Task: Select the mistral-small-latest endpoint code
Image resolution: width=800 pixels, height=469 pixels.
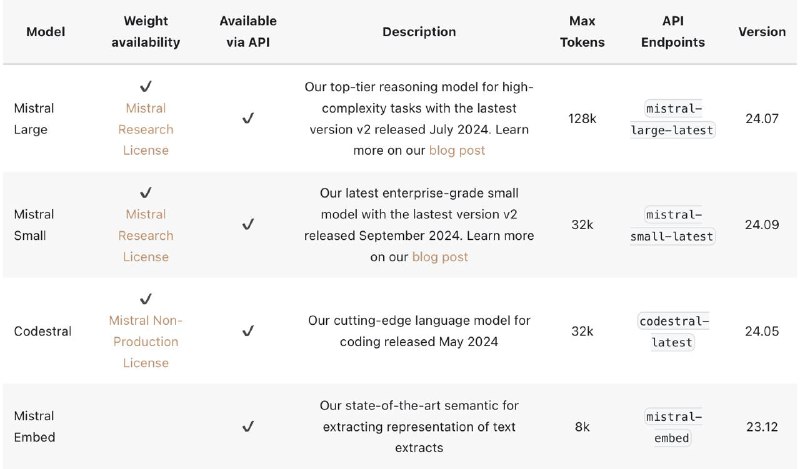Action: tap(672, 225)
